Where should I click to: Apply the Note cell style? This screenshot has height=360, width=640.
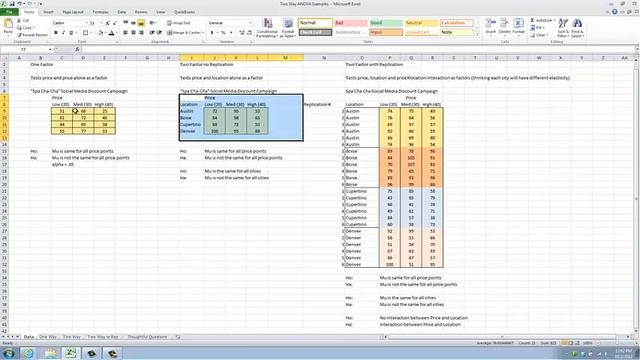pos(456,32)
